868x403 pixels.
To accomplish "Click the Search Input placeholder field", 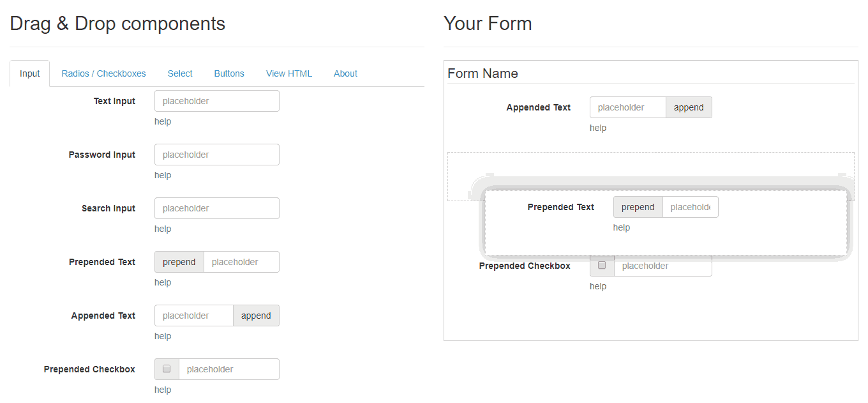I will pyautogui.click(x=216, y=208).
